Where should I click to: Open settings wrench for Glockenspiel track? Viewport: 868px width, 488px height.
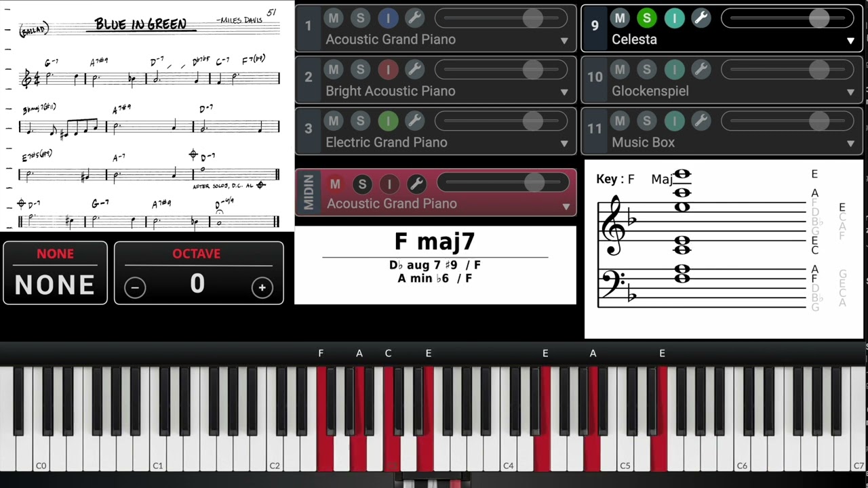(x=701, y=69)
